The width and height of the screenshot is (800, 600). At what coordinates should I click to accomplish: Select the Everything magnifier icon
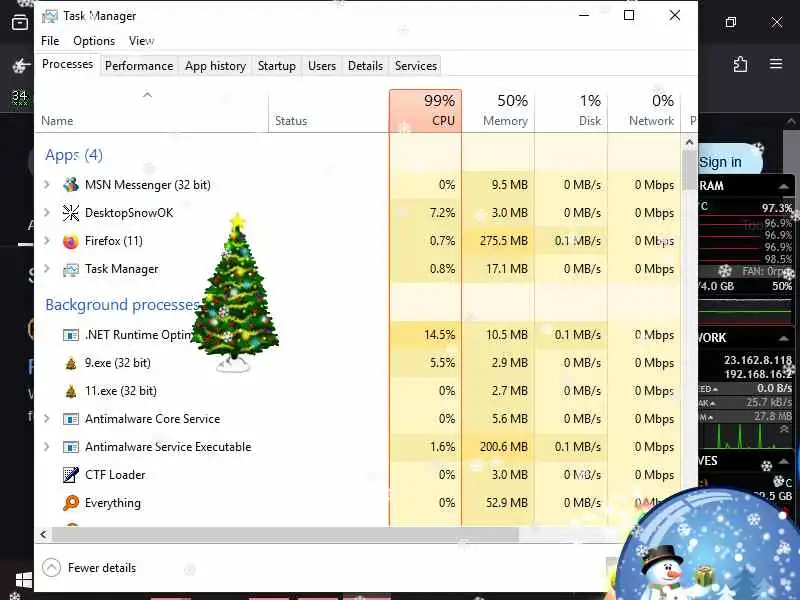70,503
